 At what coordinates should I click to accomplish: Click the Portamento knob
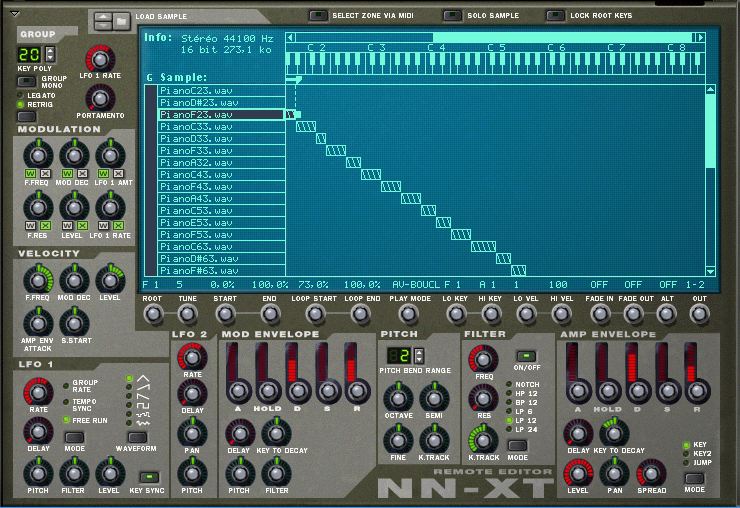(x=100, y=97)
